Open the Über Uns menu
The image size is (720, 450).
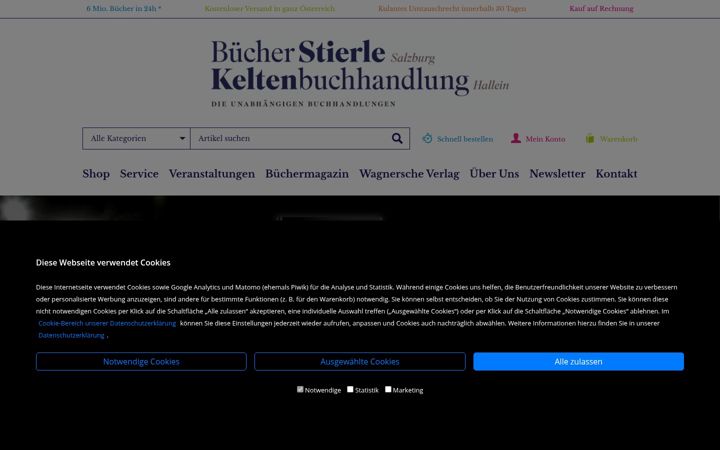pos(494,174)
